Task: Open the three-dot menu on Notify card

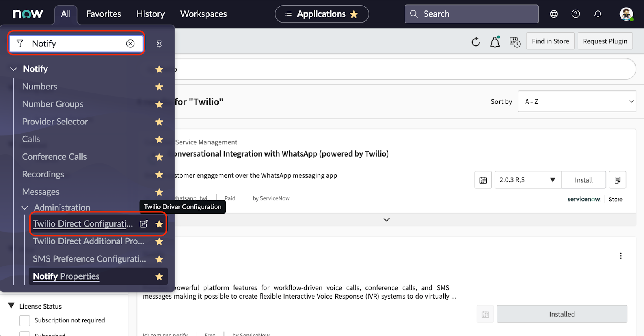Action: point(621,256)
